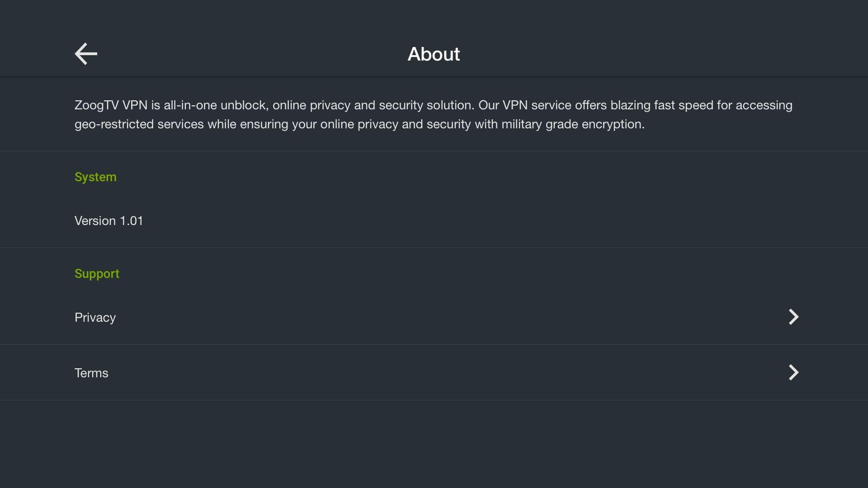The height and width of the screenshot is (488, 868).
Task: Click the ZoogTV VPN description text
Action: coord(433,114)
